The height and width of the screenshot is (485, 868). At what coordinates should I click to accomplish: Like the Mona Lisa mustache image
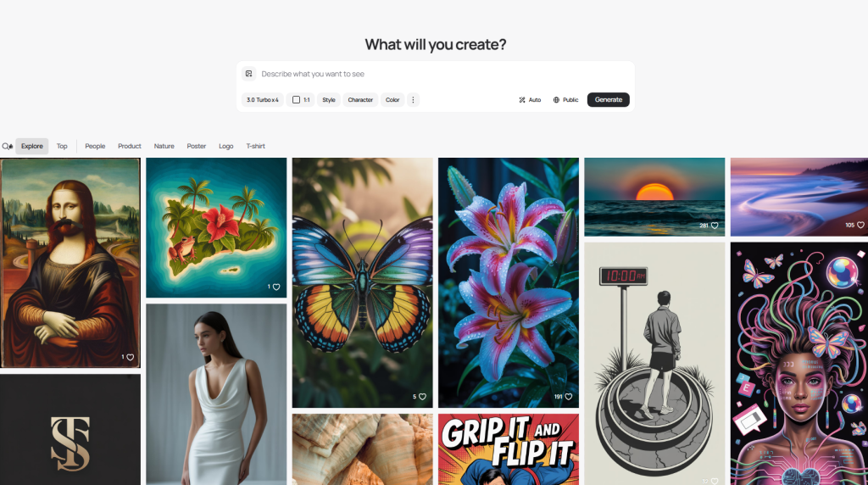click(x=131, y=357)
